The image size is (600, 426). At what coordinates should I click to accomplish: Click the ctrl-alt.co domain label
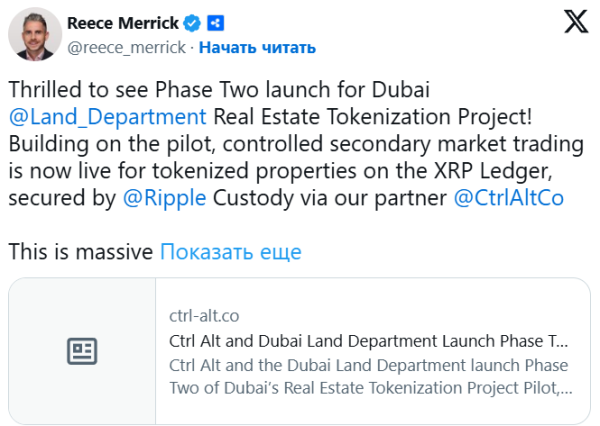click(x=204, y=316)
